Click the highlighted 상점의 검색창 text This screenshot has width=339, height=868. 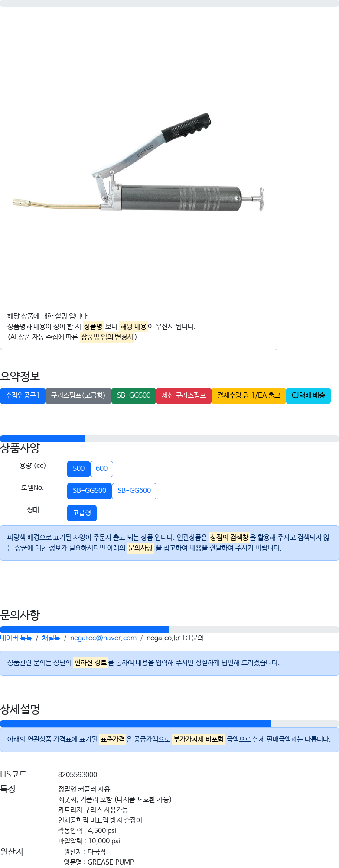pos(229,538)
